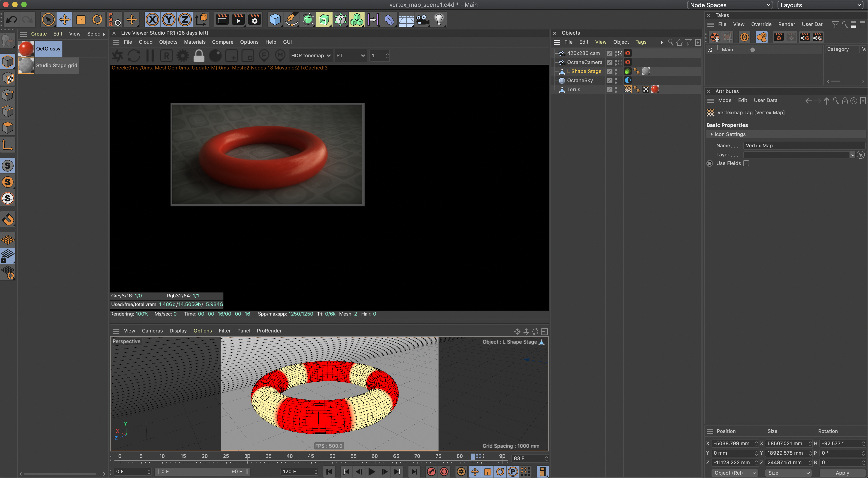Toggle Torus visibility dots
The width and height of the screenshot is (868, 478).
[616, 89]
